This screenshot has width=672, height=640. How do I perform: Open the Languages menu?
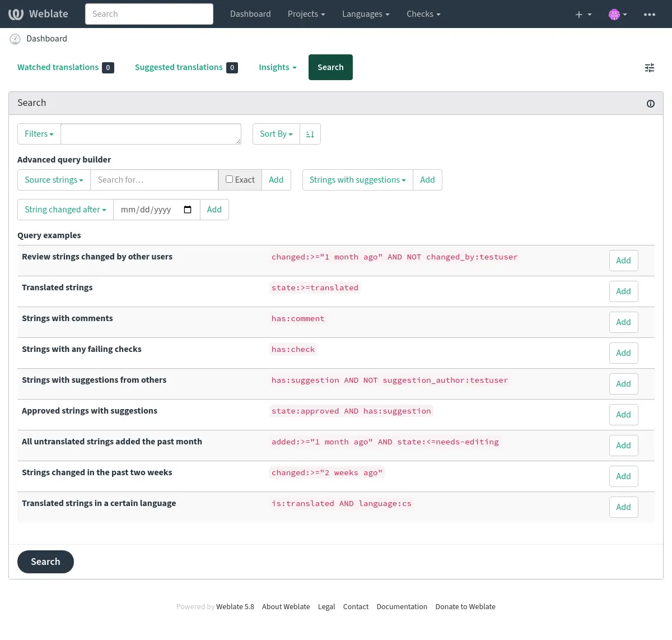366,14
